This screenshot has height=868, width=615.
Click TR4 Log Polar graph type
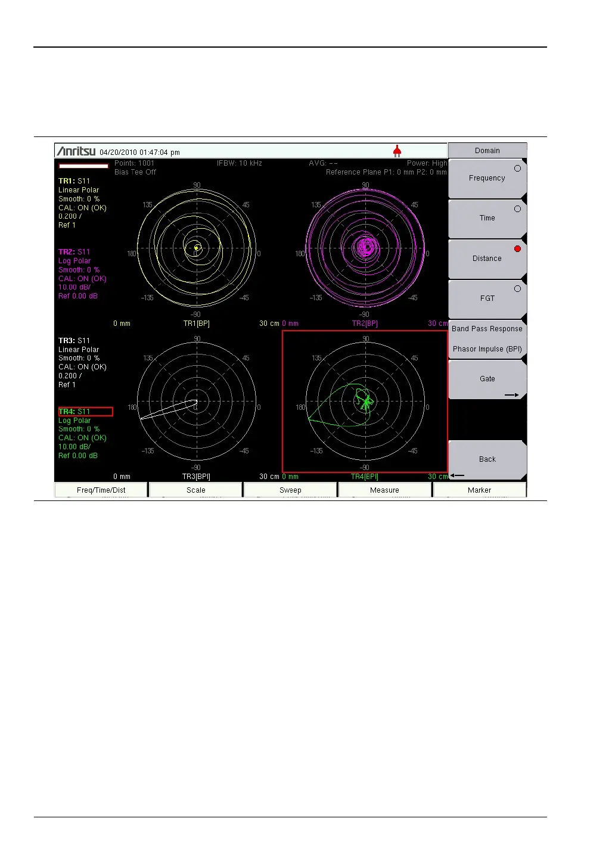point(74,421)
